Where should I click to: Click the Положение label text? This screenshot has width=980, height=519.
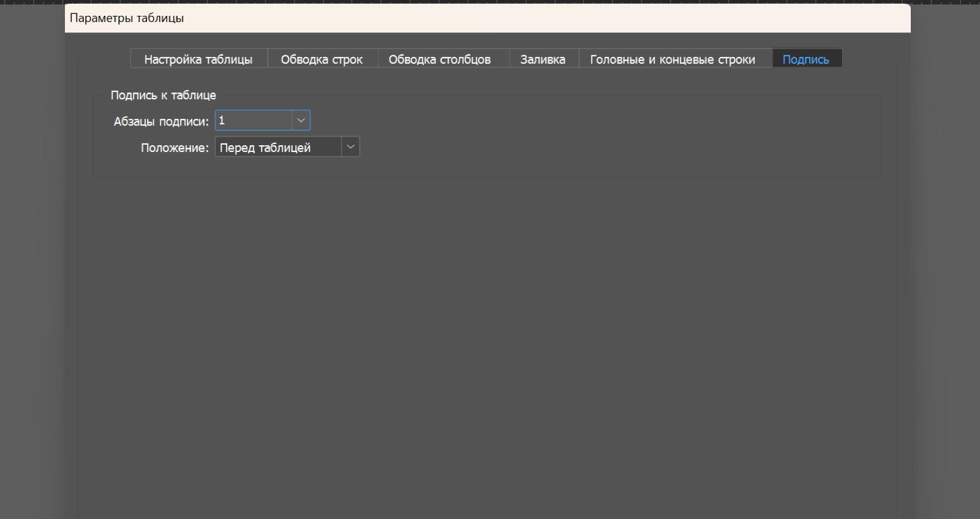click(x=175, y=148)
